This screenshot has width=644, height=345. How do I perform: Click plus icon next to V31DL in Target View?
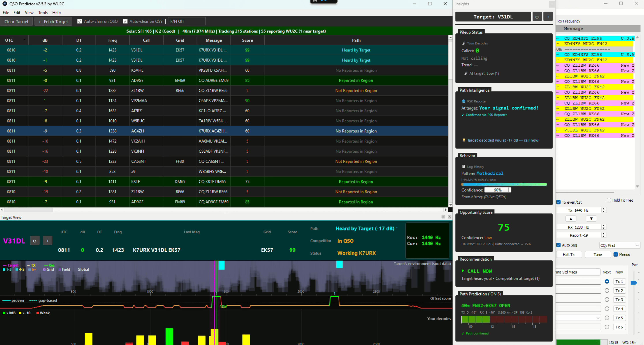click(x=47, y=241)
